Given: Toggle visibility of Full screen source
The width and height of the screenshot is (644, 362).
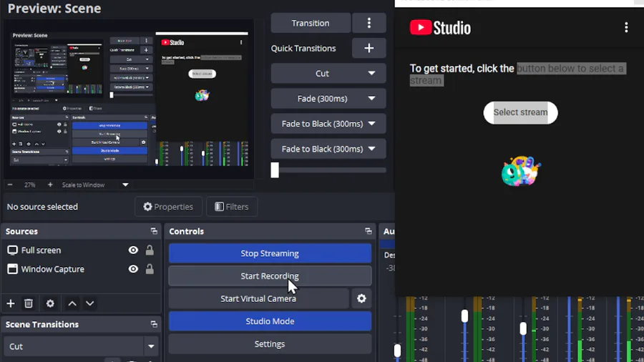Looking at the screenshot, I should 133,250.
